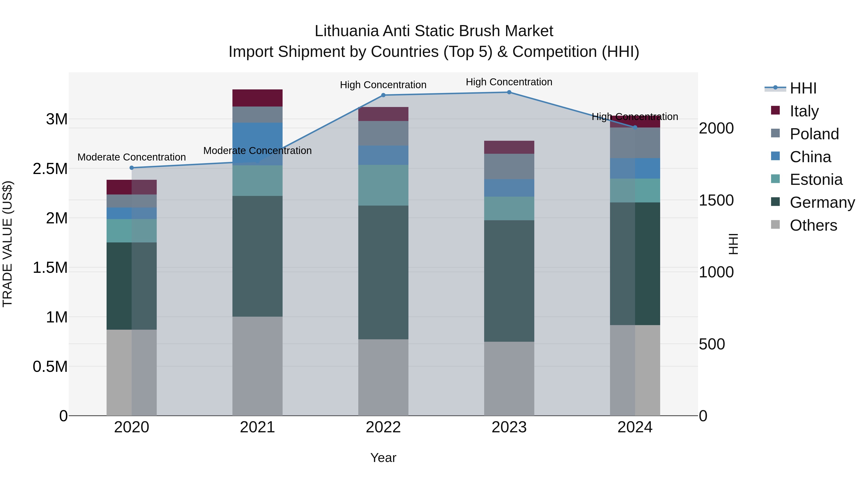Select the Estonia segment of the 2022 bar
The image size is (868, 488).
(x=383, y=185)
